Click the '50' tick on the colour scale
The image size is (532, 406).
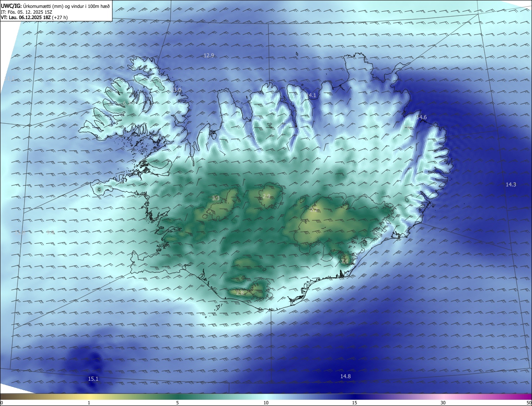(x=529, y=403)
